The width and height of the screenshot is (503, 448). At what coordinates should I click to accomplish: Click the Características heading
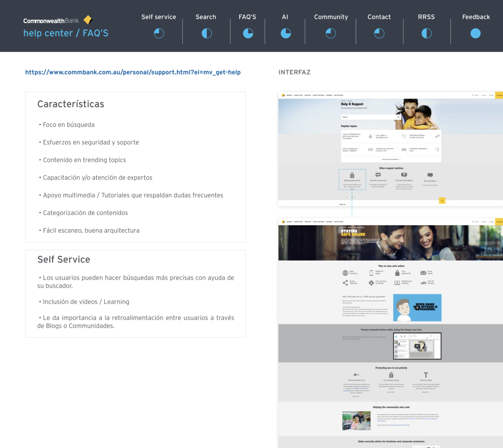71,104
